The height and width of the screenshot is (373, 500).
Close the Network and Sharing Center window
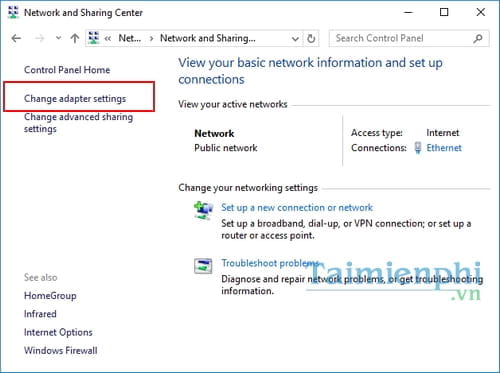[480, 12]
